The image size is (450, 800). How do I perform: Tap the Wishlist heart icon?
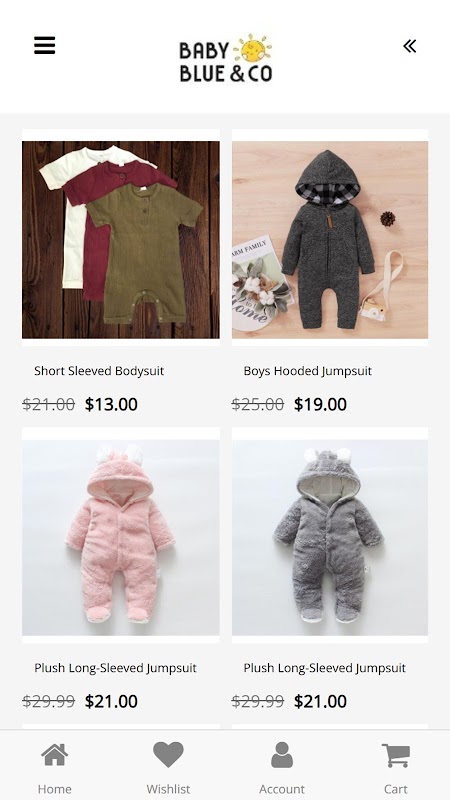(168, 755)
